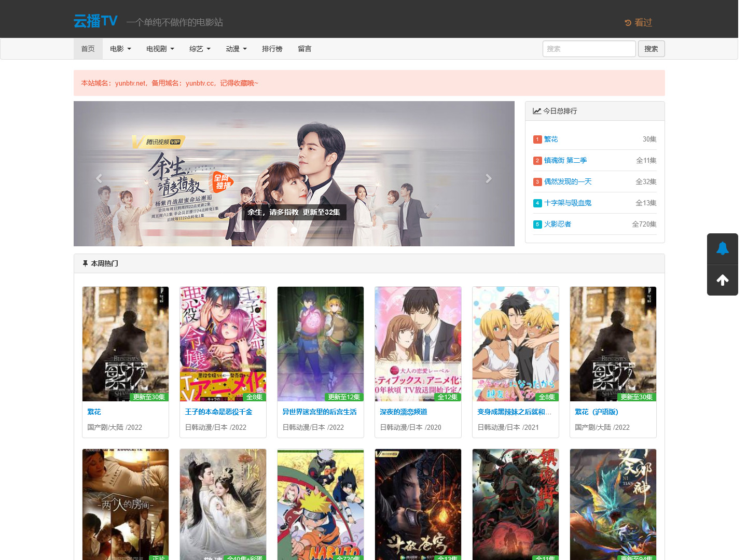Image resolution: width=747 pixels, height=560 pixels.
Task: Open ranked #5 entry 火影忍者
Action: (558, 224)
